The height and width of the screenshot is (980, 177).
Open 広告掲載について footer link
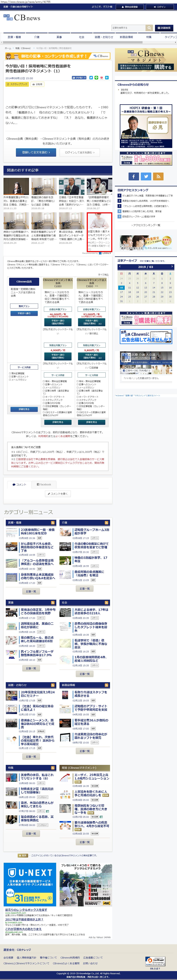tap(93, 957)
